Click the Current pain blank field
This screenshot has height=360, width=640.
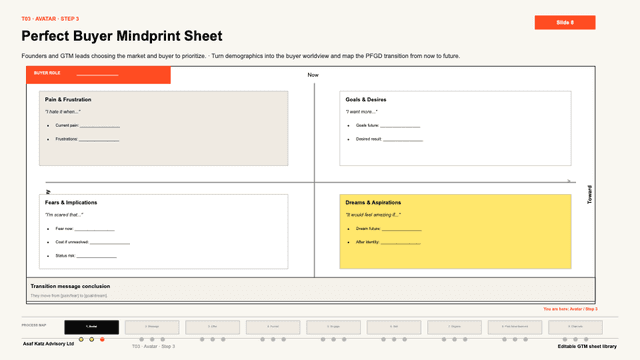click(x=100, y=126)
